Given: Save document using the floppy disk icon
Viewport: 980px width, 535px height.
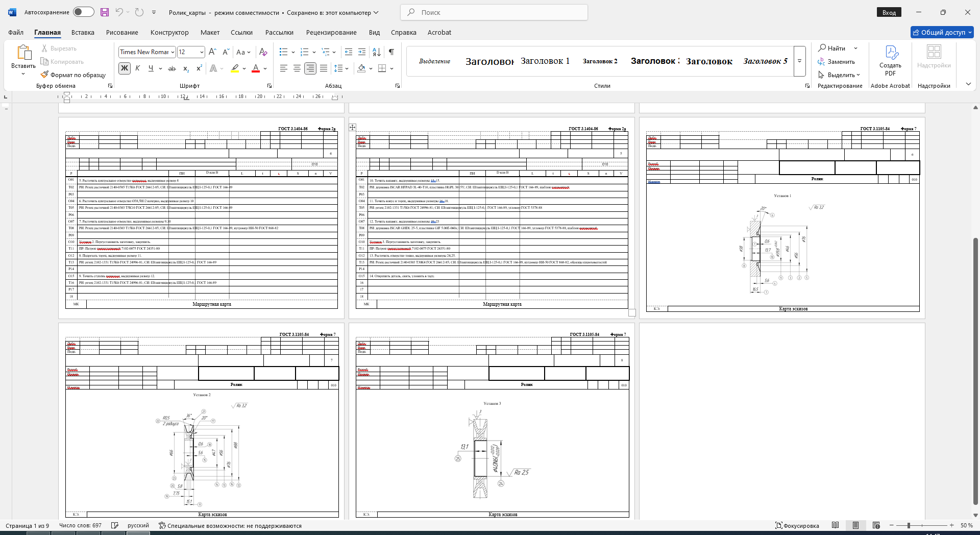Looking at the screenshot, I should point(105,12).
